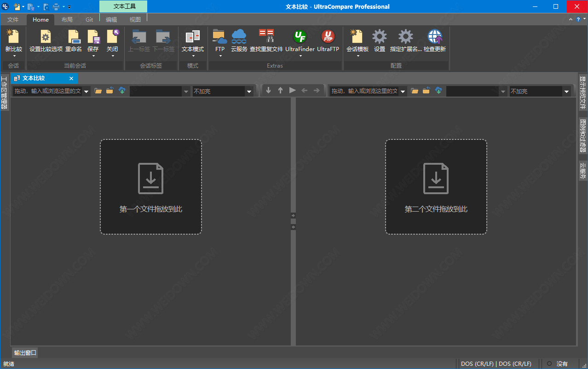
Task: Open 指定扩展名 extension settings
Action: click(406, 36)
